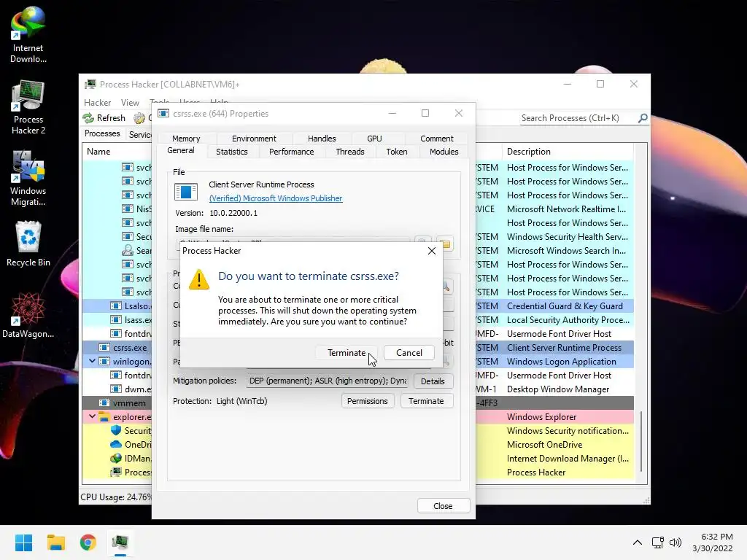Switch to the Token tab

[396, 152]
